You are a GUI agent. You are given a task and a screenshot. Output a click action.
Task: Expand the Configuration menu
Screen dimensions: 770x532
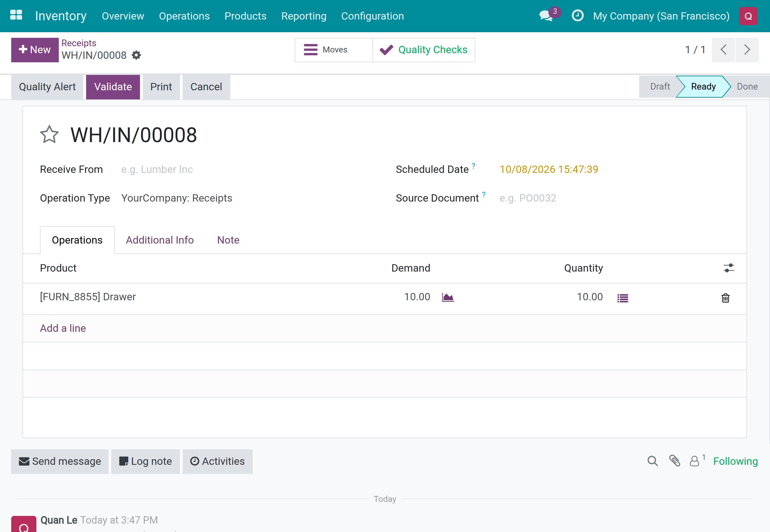(372, 16)
